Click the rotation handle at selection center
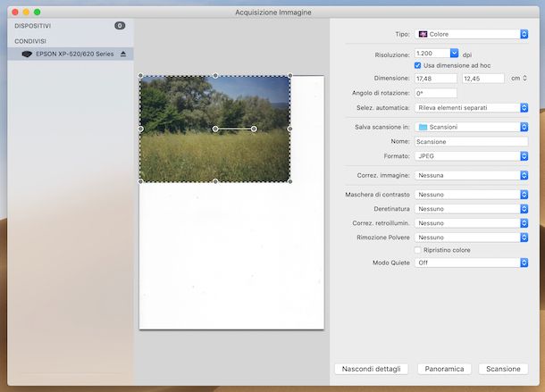The height and width of the screenshot is (392, 545). click(x=215, y=129)
